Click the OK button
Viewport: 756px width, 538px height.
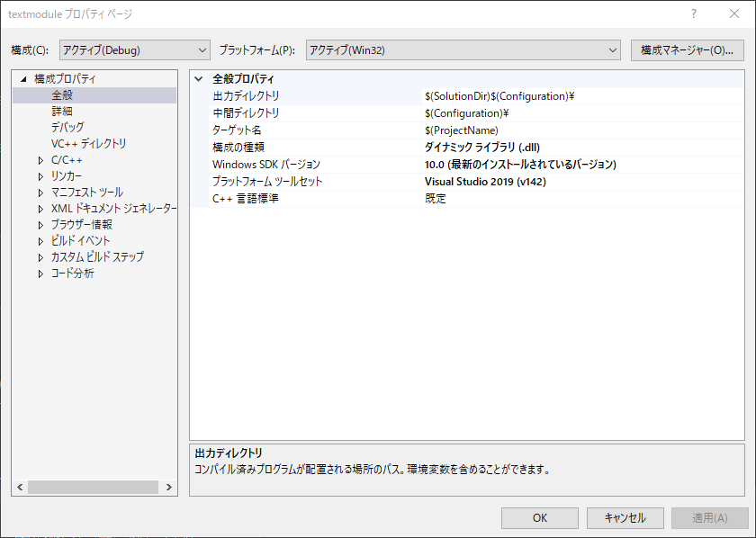[539, 517]
